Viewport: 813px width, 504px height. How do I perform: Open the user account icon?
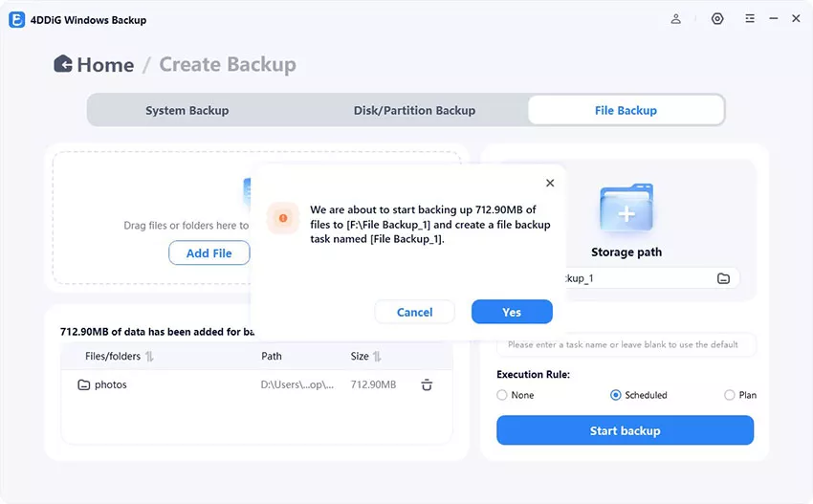(x=675, y=19)
